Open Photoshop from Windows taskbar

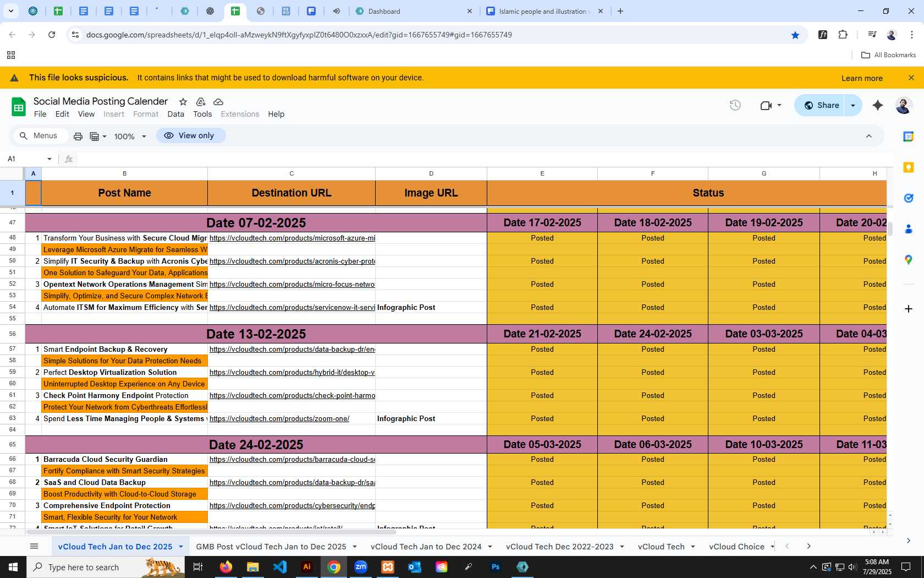tap(496, 567)
